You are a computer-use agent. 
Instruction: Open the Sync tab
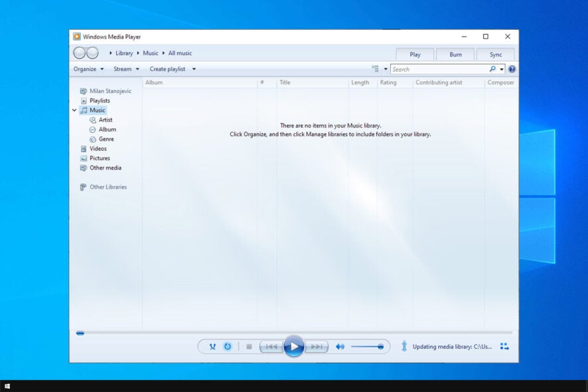(x=495, y=54)
